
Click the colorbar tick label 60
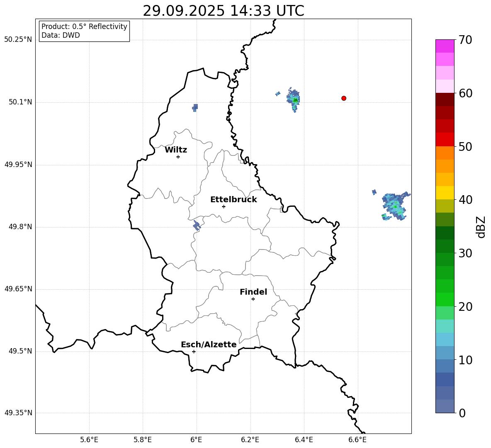[x=465, y=93]
